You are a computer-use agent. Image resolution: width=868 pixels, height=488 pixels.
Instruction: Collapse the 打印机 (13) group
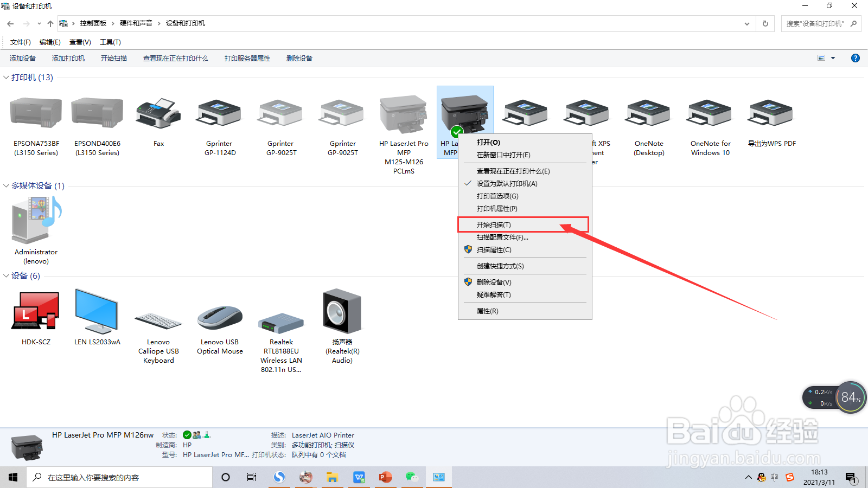pyautogui.click(x=6, y=78)
